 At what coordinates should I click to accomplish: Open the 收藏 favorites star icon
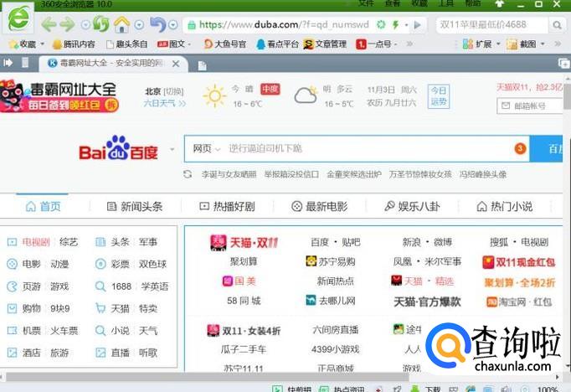click(x=14, y=44)
